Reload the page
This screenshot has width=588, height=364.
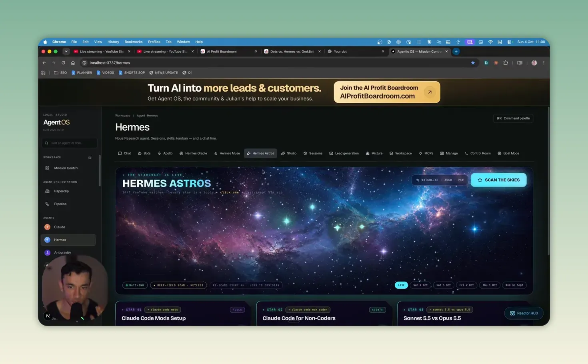point(63,63)
